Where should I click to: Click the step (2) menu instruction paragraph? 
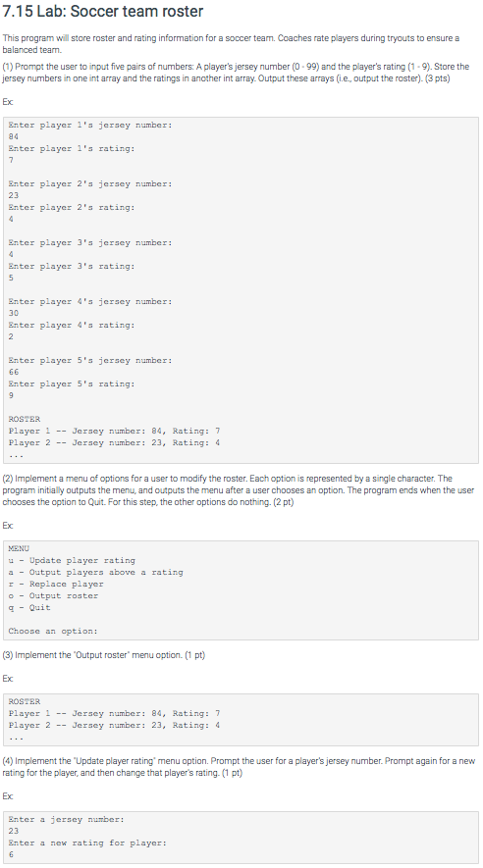point(239,490)
